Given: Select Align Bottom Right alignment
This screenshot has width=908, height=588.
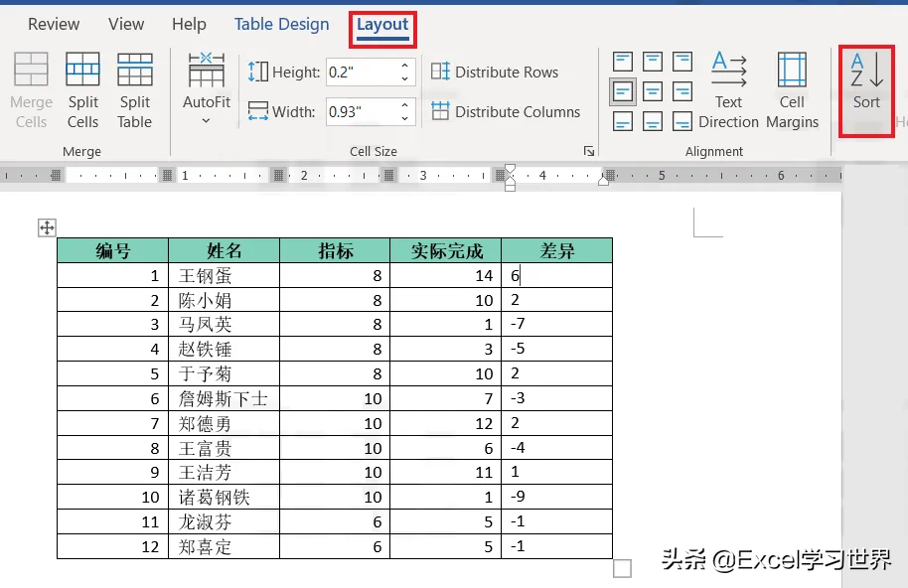Looking at the screenshot, I should [x=682, y=121].
